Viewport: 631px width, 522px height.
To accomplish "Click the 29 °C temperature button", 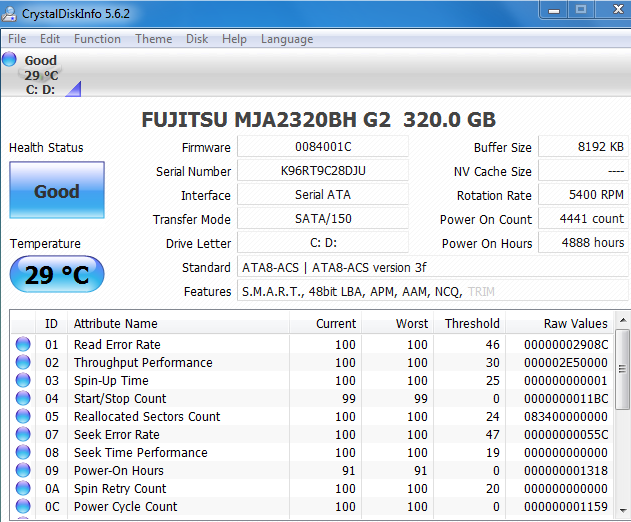I will coord(57,274).
